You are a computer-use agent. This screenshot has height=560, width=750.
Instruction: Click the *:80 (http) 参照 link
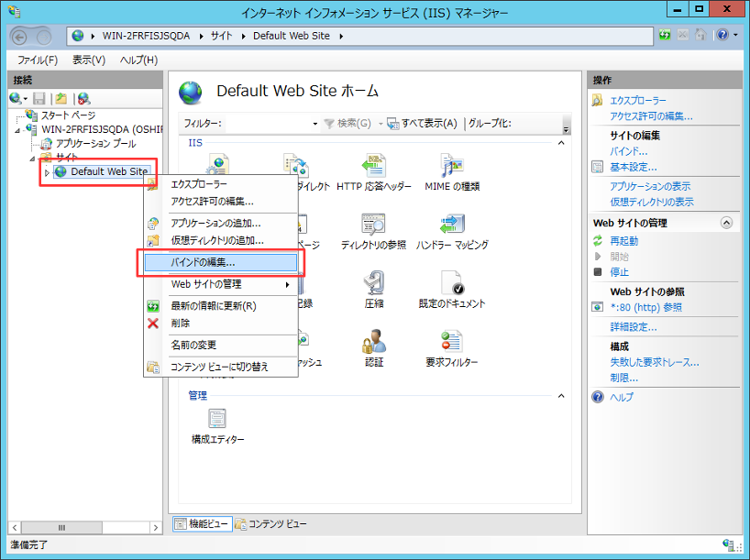[x=646, y=307]
